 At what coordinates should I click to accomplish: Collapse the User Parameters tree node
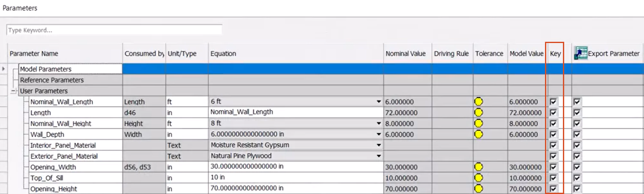click(x=14, y=91)
